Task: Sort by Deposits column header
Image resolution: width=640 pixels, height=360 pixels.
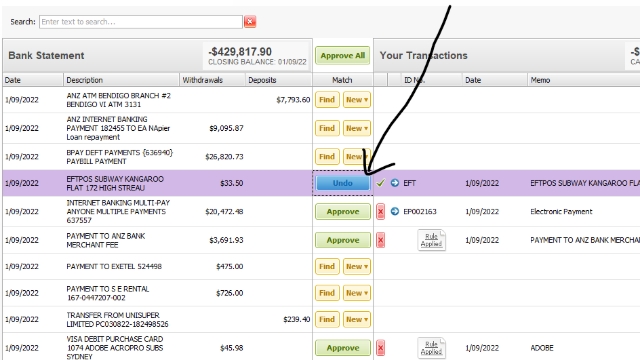Action: click(279, 80)
